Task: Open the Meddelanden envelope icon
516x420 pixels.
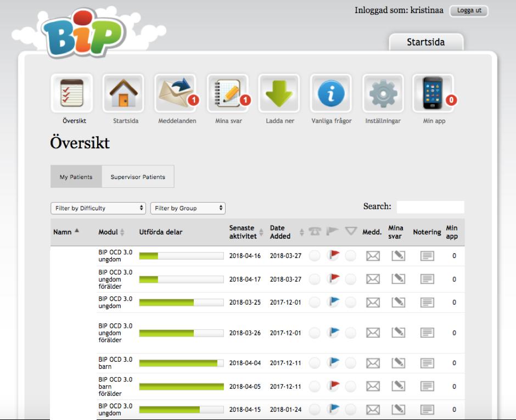Action: coord(176,93)
